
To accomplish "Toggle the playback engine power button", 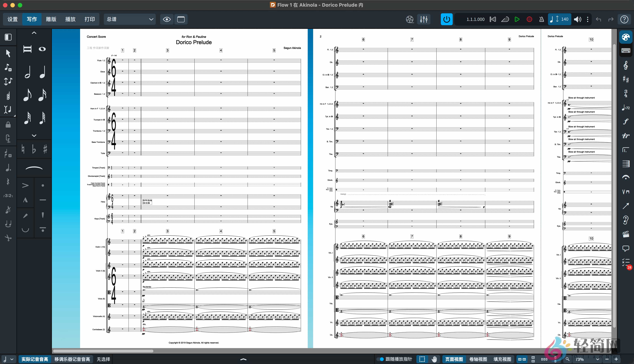I will coord(447,19).
